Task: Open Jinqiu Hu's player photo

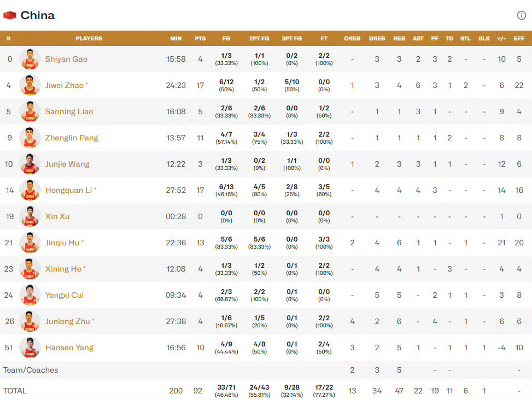Action: (30, 243)
